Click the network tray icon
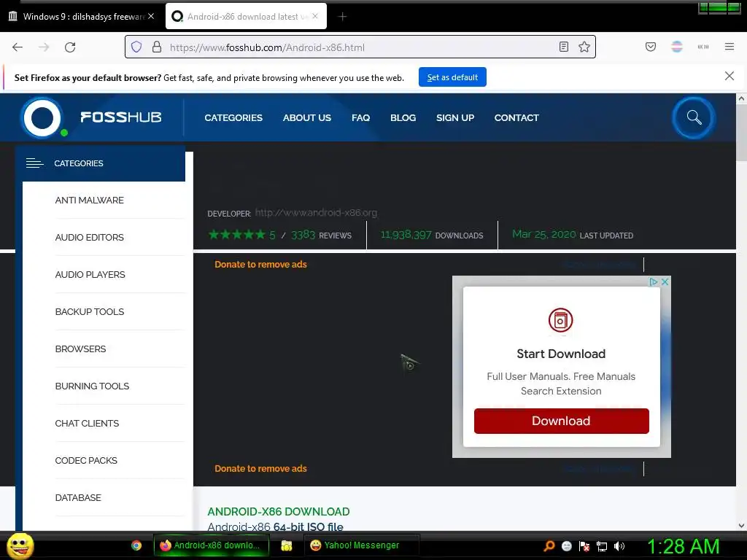The height and width of the screenshot is (560, 747). pos(602,546)
